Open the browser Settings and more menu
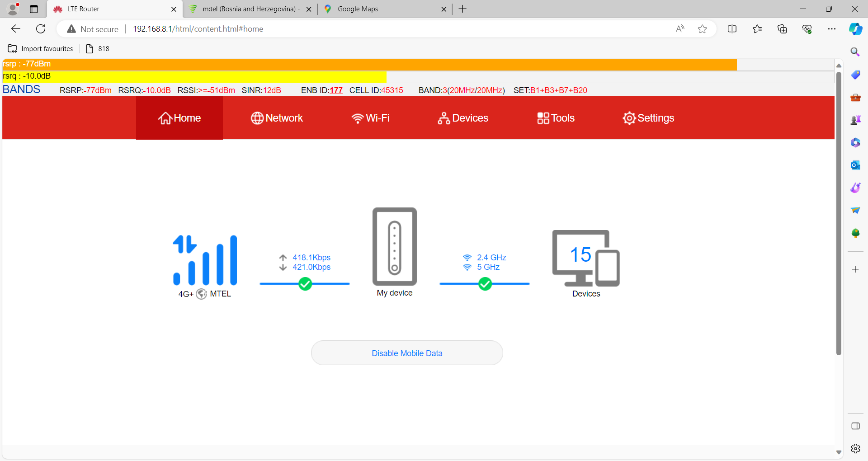868x461 pixels. tap(832, 29)
